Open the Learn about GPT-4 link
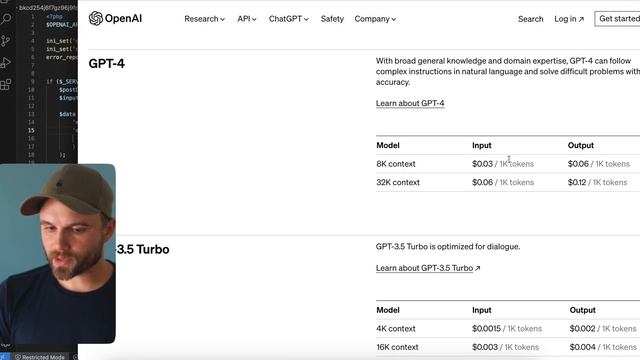The image size is (640, 360). point(410,103)
